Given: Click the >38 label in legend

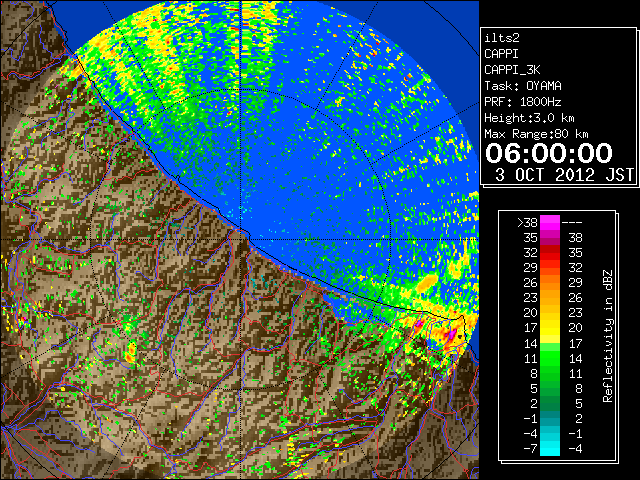Looking at the screenshot, I should [x=527, y=222].
